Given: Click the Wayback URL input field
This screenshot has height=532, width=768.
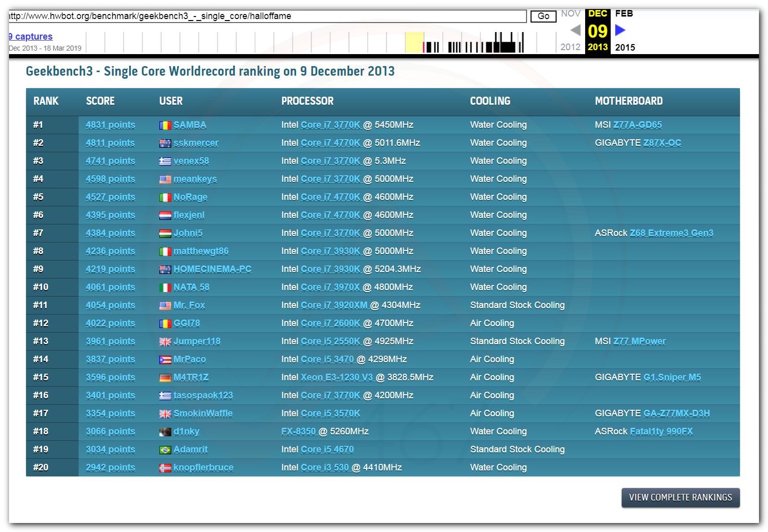Looking at the screenshot, I should click(268, 16).
